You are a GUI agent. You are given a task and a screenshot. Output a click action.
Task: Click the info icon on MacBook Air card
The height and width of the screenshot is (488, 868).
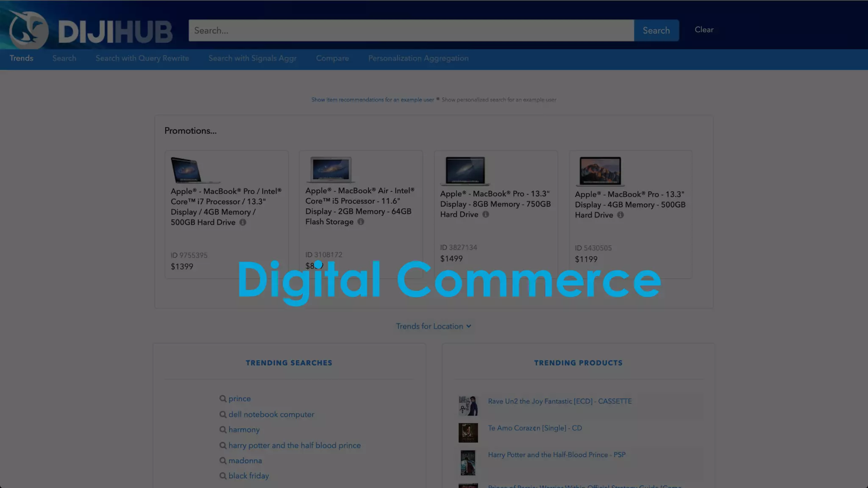pyautogui.click(x=361, y=222)
